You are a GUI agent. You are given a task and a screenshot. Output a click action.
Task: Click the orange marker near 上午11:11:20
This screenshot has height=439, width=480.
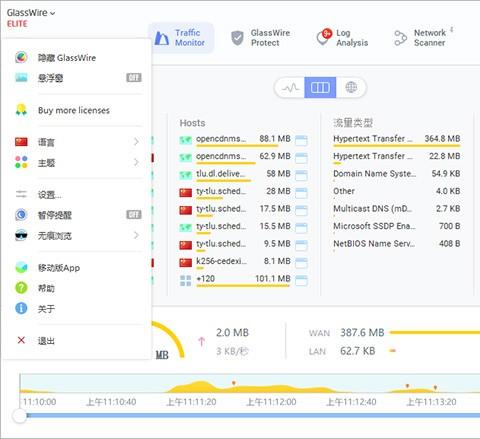(234, 383)
